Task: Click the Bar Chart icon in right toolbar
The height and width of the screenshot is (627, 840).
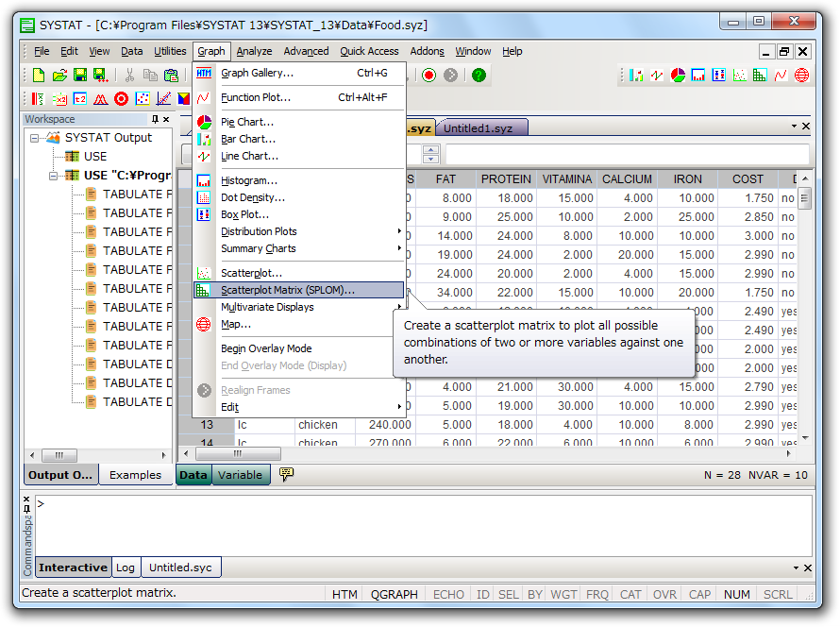Action: [636, 76]
